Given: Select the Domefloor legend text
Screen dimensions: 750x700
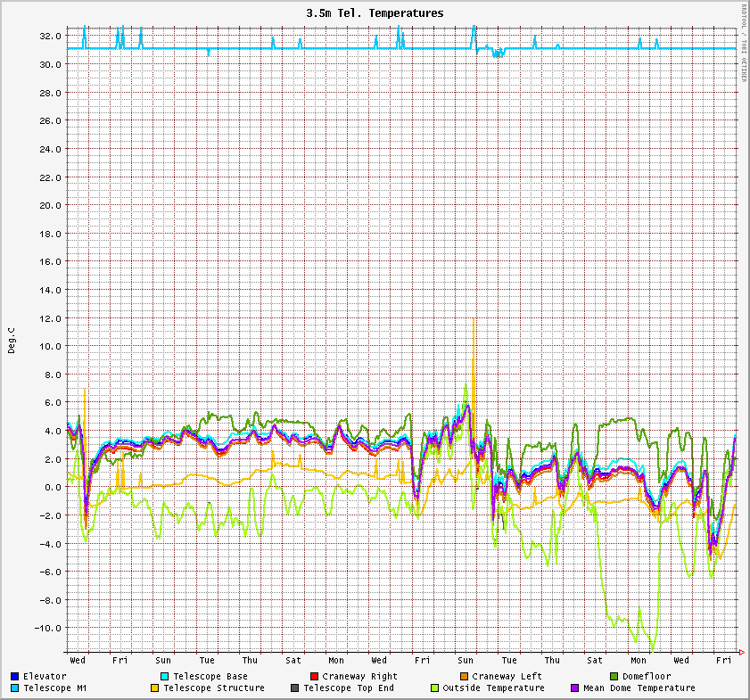Looking at the screenshot, I should pyautogui.click(x=647, y=677).
